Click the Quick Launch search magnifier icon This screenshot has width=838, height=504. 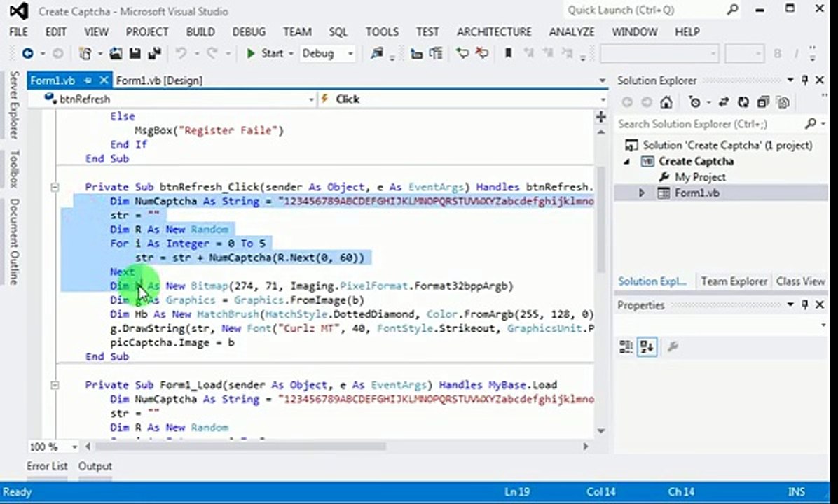point(732,10)
